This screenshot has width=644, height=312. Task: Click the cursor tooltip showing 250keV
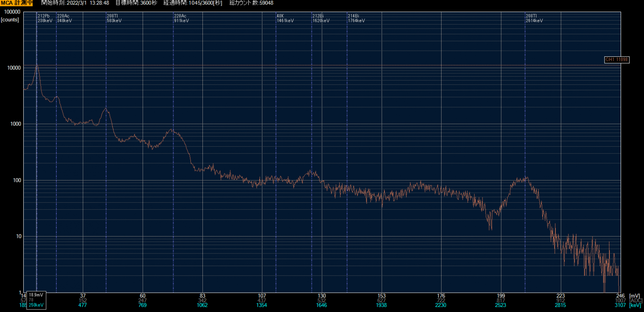click(x=36, y=305)
